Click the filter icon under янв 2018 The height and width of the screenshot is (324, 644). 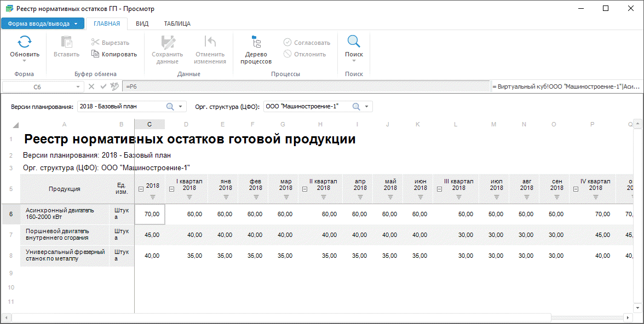(225, 197)
